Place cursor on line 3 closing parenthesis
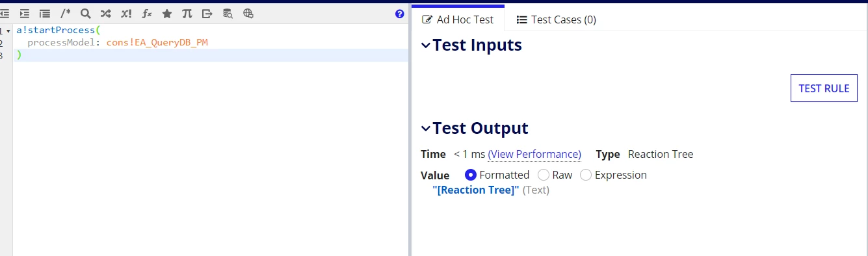 coord(19,55)
